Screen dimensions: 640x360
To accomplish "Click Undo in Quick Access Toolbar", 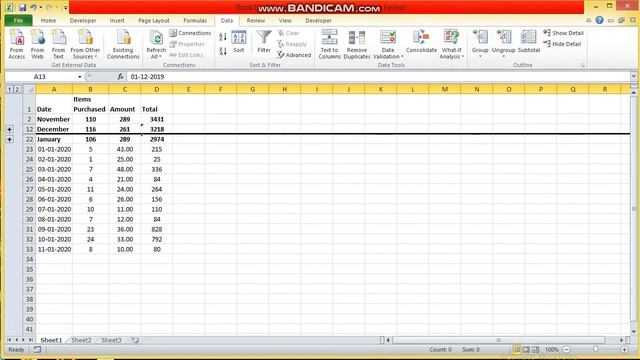I will tap(33, 8).
